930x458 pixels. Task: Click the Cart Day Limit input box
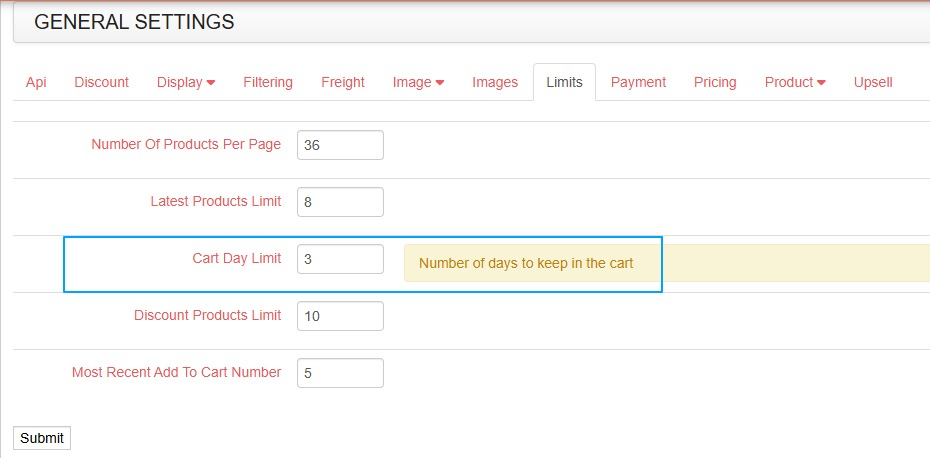(340, 259)
